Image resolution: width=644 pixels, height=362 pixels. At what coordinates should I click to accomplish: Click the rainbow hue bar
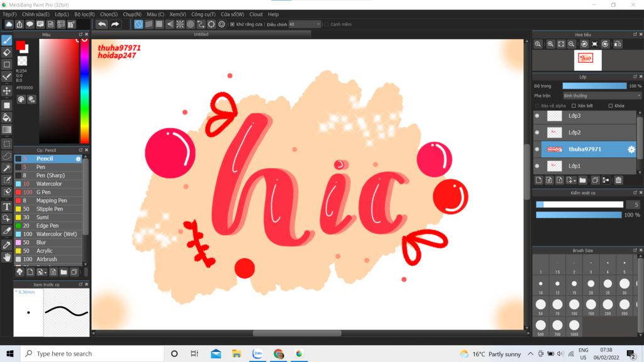(x=84, y=90)
